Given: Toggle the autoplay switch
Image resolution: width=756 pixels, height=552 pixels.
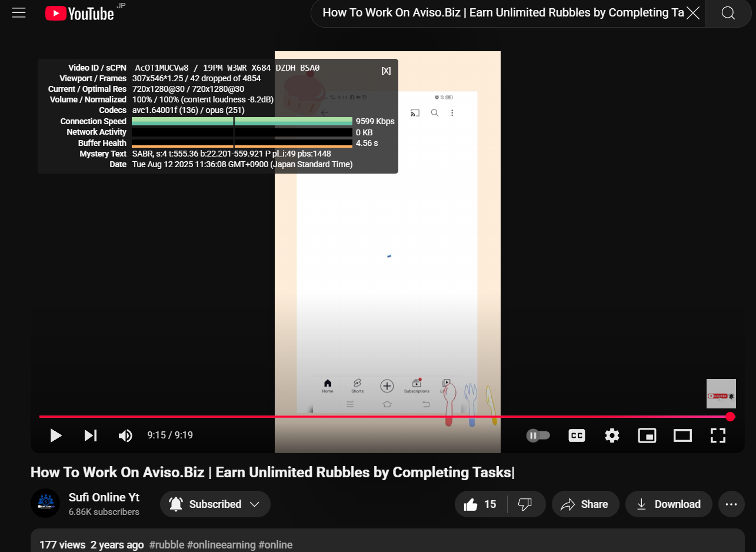Looking at the screenshot, I should [x=538, y=435].
